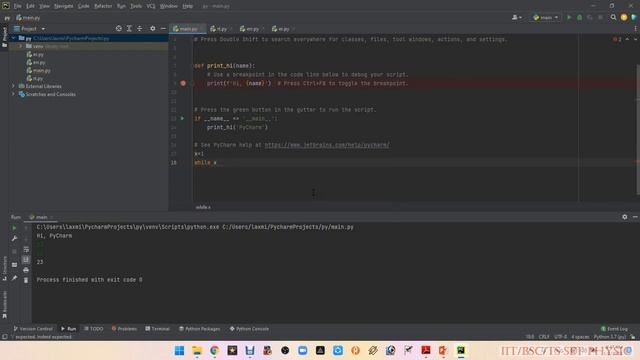Open the VCS menu
This screenshot has width=640, height=360.
pos(151,6)
